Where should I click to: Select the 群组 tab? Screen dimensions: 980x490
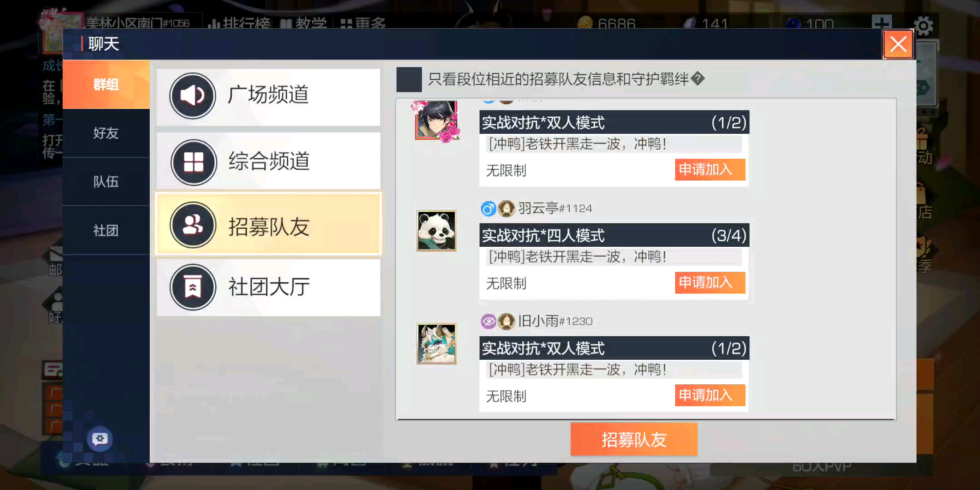pyautogui.click(x=106, y=84)
